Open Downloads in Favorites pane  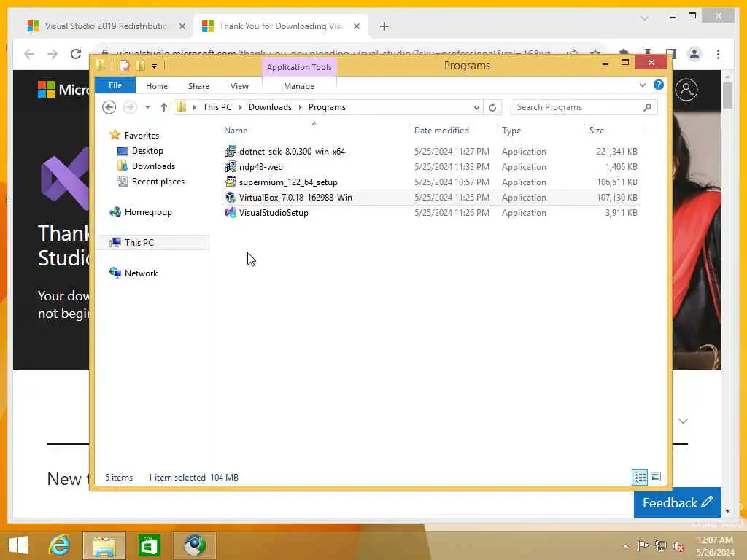coord(153,166)
